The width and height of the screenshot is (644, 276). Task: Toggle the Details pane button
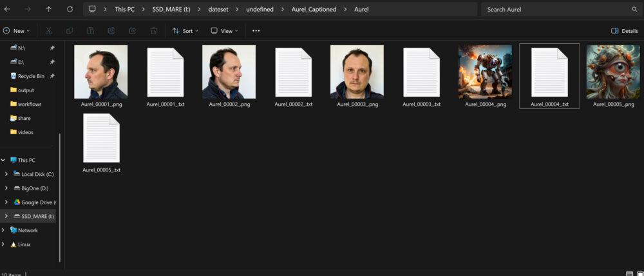pyautogui.click(x=624, y=31)
